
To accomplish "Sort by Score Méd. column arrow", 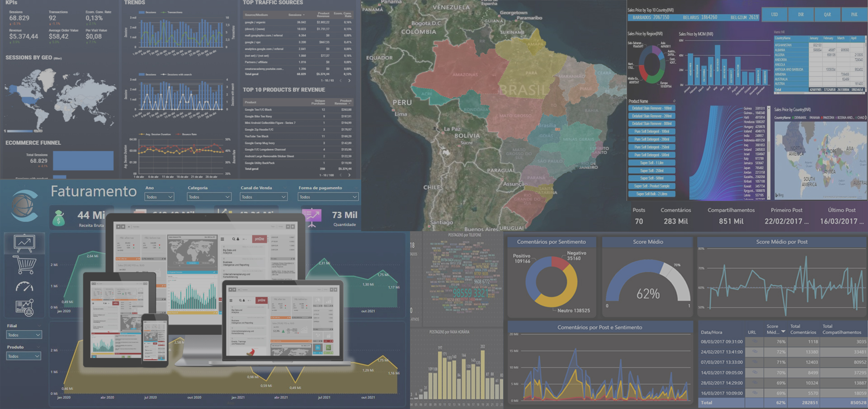I will [x=783, y=332].
